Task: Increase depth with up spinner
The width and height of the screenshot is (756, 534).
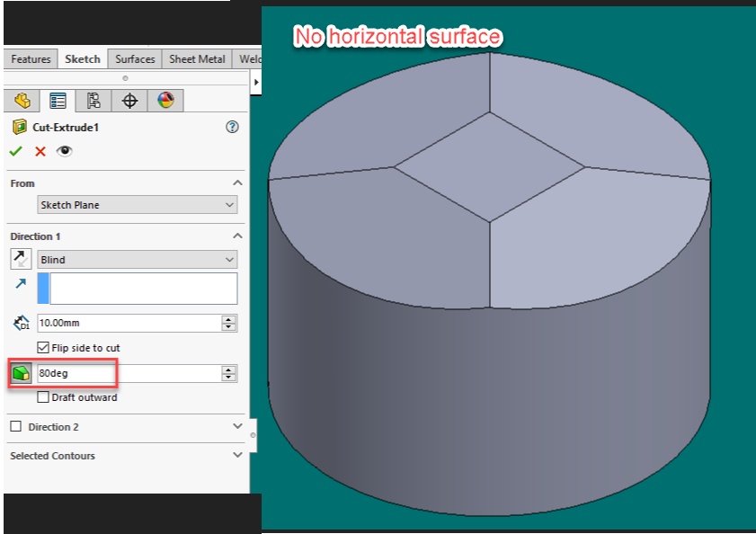Action: [x=229, y=319]
